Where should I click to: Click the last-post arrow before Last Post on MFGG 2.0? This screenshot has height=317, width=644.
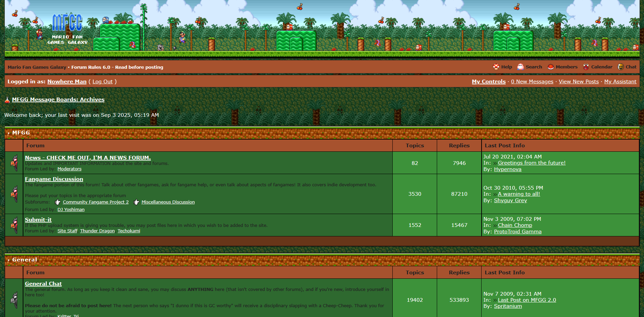[495, 300]
